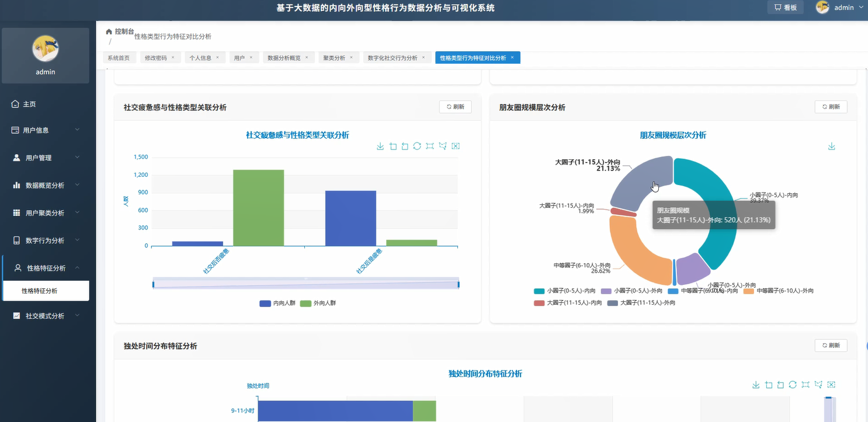Close the 数字化社交行为分析 tab

tap(423, 58)
